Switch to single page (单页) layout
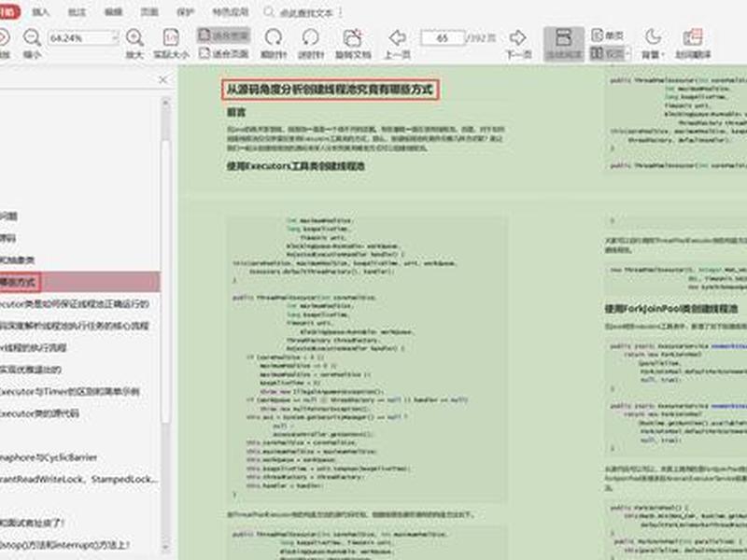Viewport: 747px width, 560px height. [x=608, y=35]
